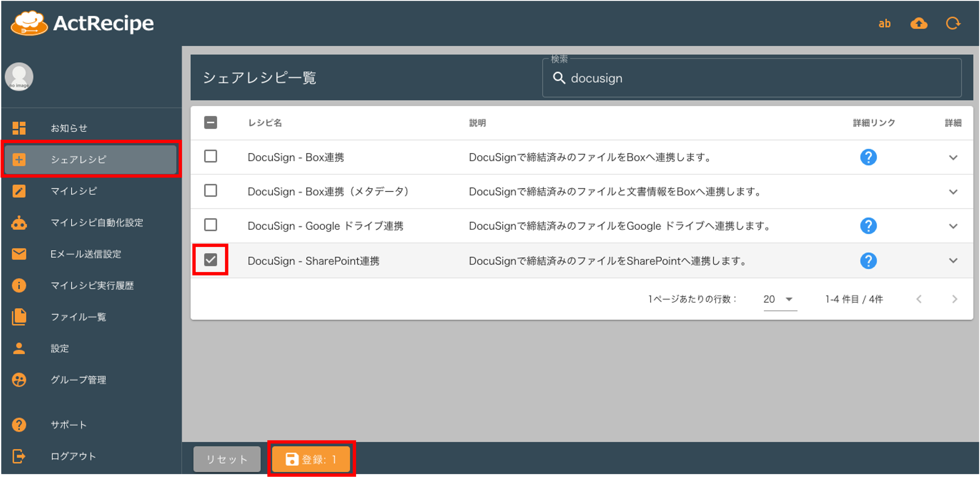The image size is (980, 477).
Task: Expand details of DocuSign - Box連携（メタデータ） row
Action: tap(953, 192)
